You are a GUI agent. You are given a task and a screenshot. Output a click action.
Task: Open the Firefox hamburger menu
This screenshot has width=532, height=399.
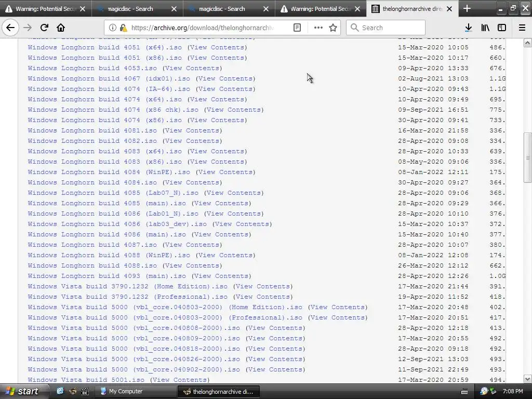[522, 28]
